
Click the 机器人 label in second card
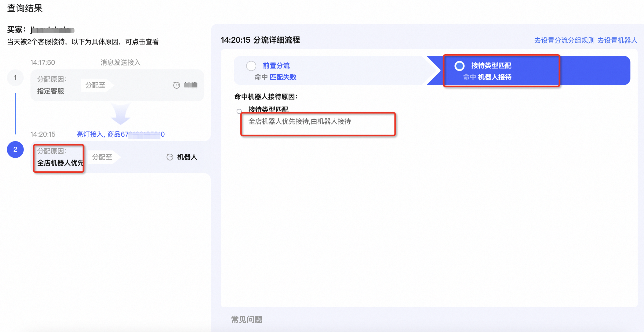[x=187, y=157]
